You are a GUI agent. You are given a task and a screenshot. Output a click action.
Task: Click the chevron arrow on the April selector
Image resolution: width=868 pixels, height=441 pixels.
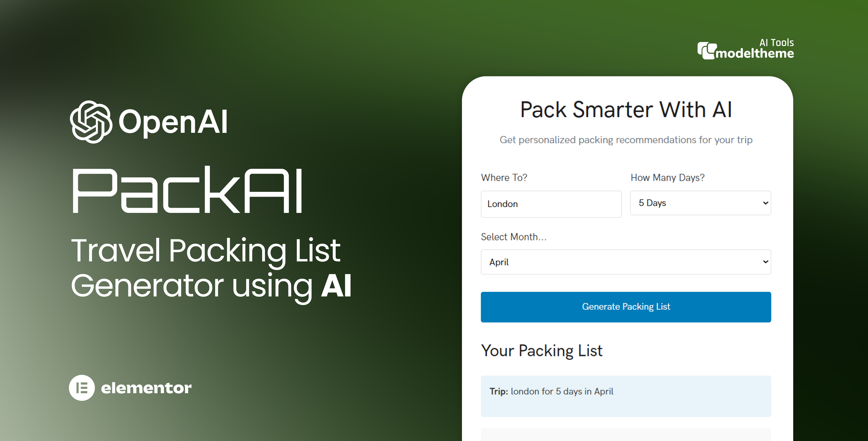coord(766,262)
